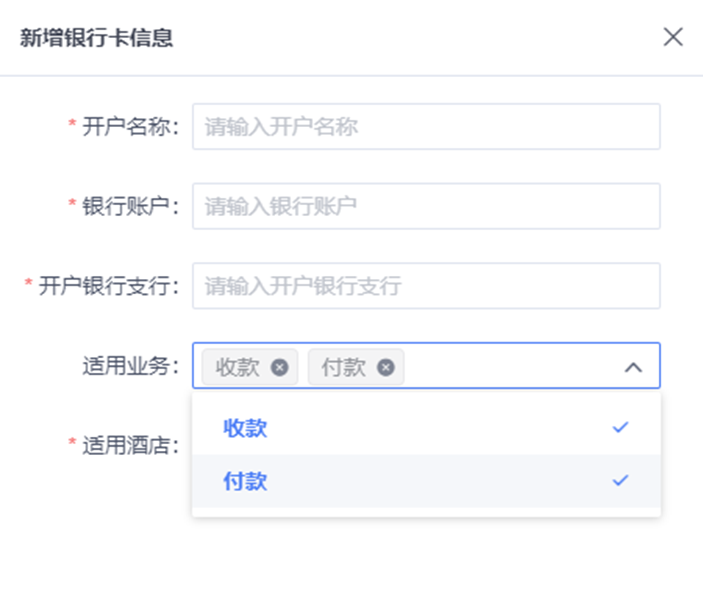Click the 付款 checkmark icon
The width and height of the screenshot is (703, 606).
pyautogui.click(x=621, y=480)
